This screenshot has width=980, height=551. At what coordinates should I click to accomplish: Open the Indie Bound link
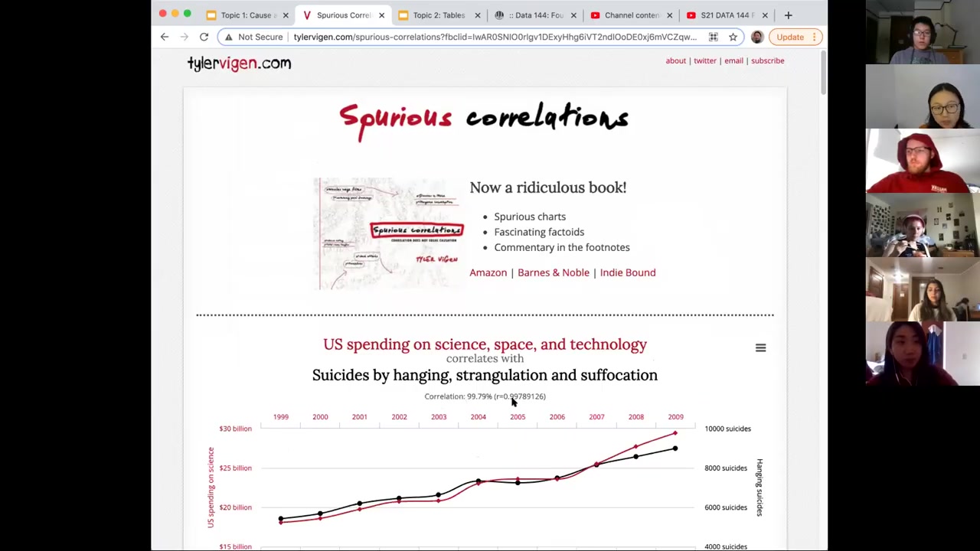pyautogui.click(x=628, y=272)
